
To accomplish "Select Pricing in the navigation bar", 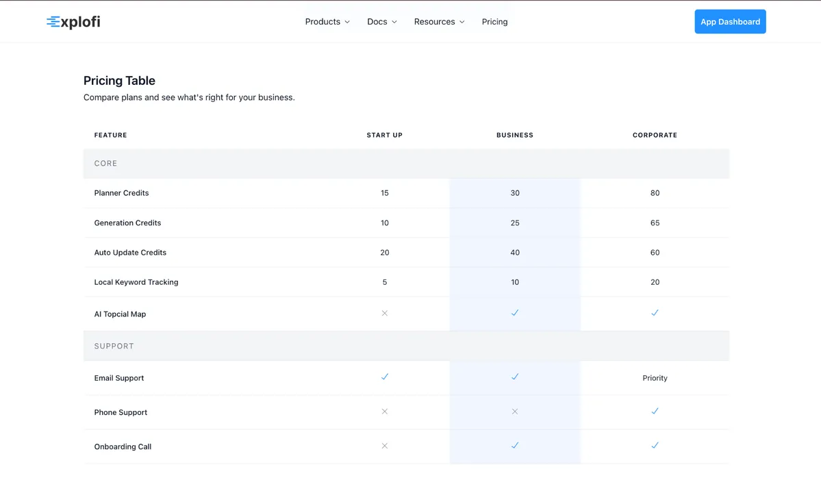I will (x=494, y=21).
